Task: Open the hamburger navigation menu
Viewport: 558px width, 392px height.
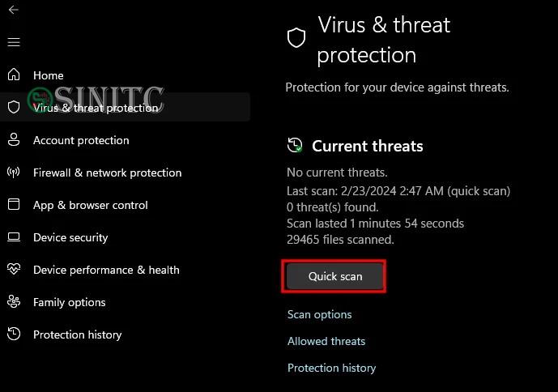Action: click(14, 42)
